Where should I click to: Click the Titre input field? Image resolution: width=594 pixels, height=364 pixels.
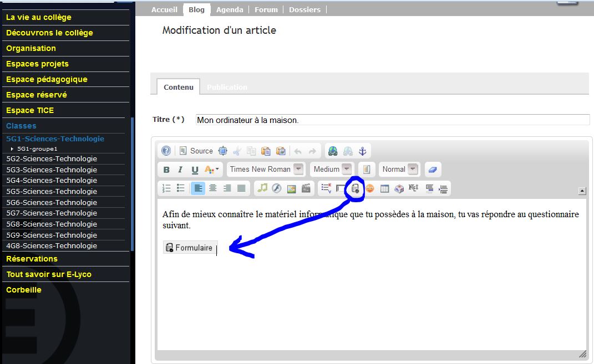[x=392, y=120]
